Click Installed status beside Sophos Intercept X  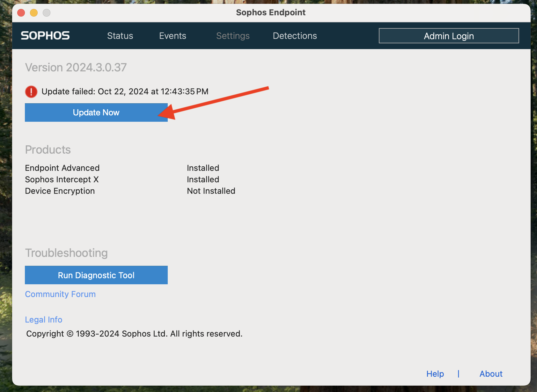(x=203, y=179)
